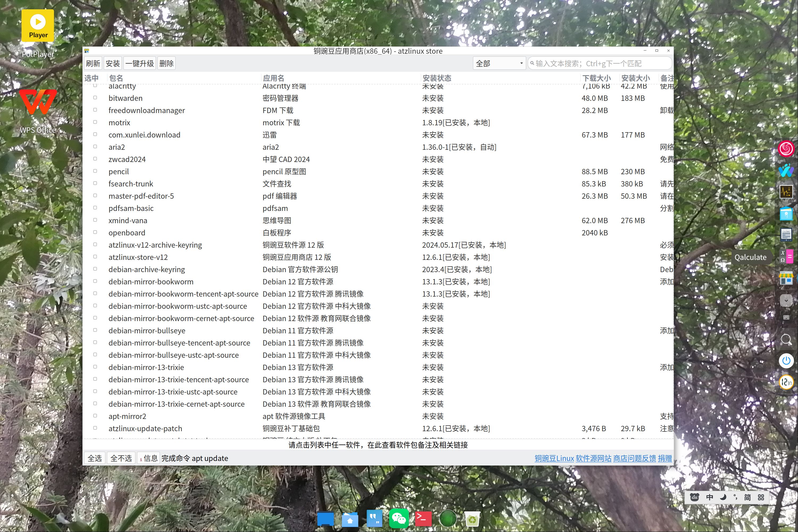
Task: Check the bitwarden package checkbox
Action: tap(95, 98)
